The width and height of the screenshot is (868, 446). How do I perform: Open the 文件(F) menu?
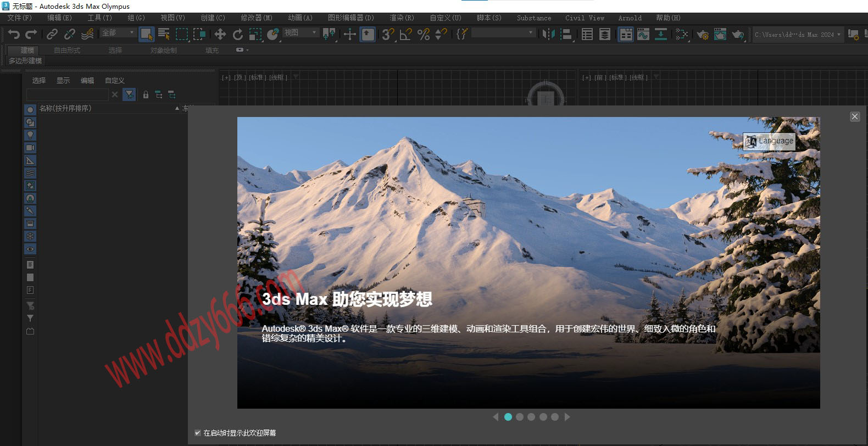[x=20, y=18]
